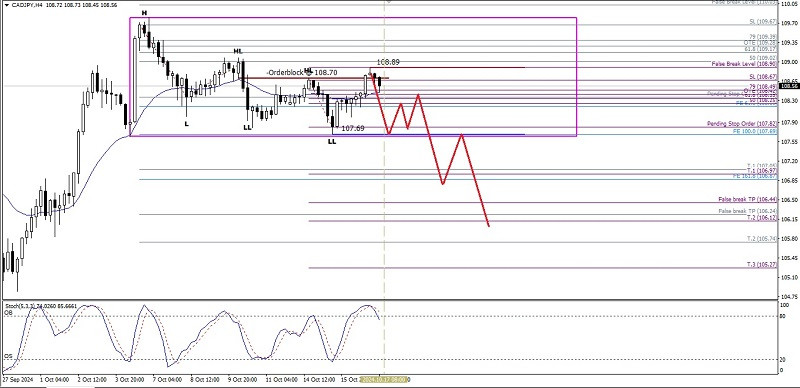Image resolution: width=800 pixels, height=388 pixels.
Task: Click the 107.69 price label near the LL
Action: tap(353, 128)
